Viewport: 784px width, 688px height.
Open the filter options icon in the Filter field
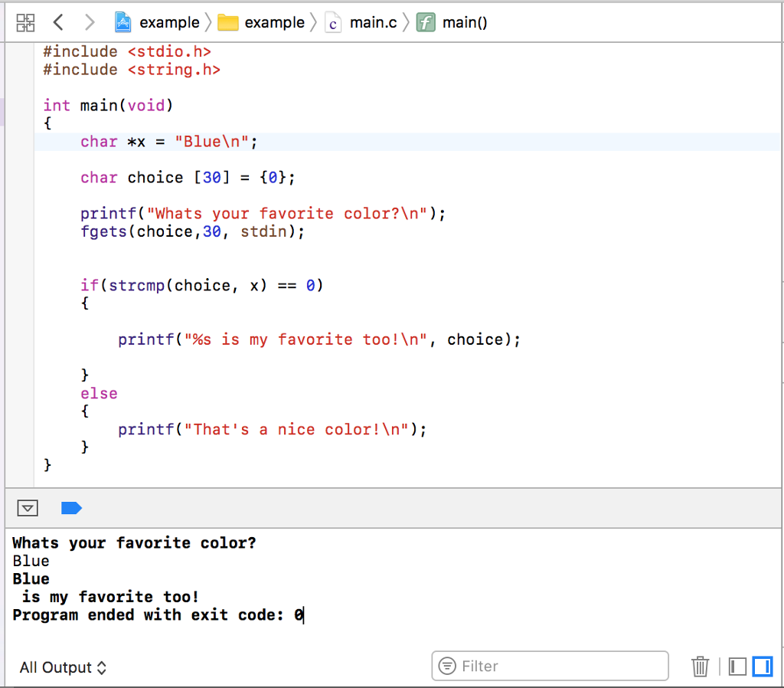click(x=447, y=666)
